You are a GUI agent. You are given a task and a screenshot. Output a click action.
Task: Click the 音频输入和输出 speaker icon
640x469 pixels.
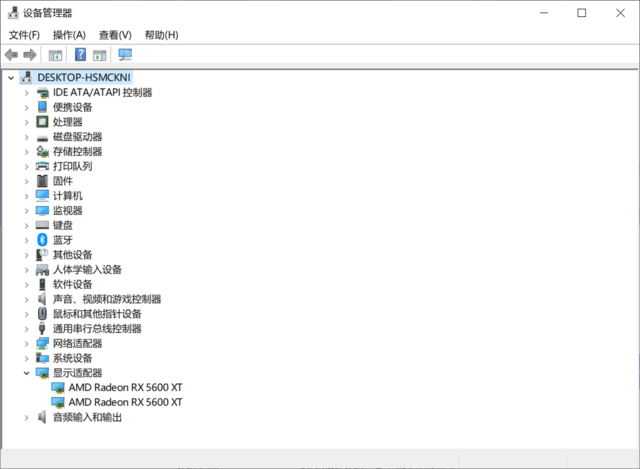pos(42,417)
